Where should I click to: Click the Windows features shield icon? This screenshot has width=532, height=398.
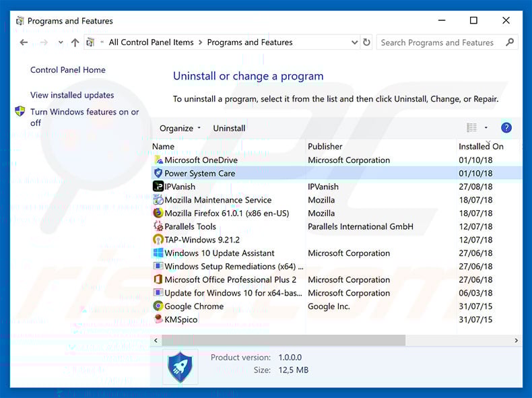pyautogui.click(x=20, y=111)
